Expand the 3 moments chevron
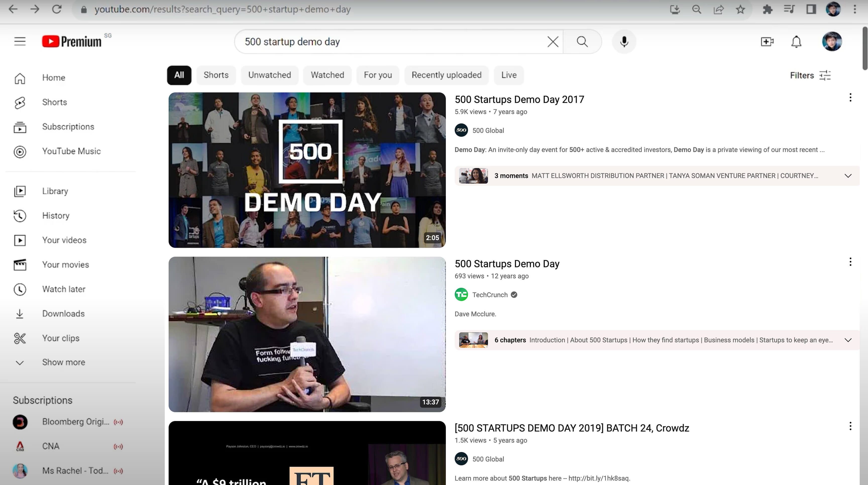868x485 pixels. pos(848,176)
